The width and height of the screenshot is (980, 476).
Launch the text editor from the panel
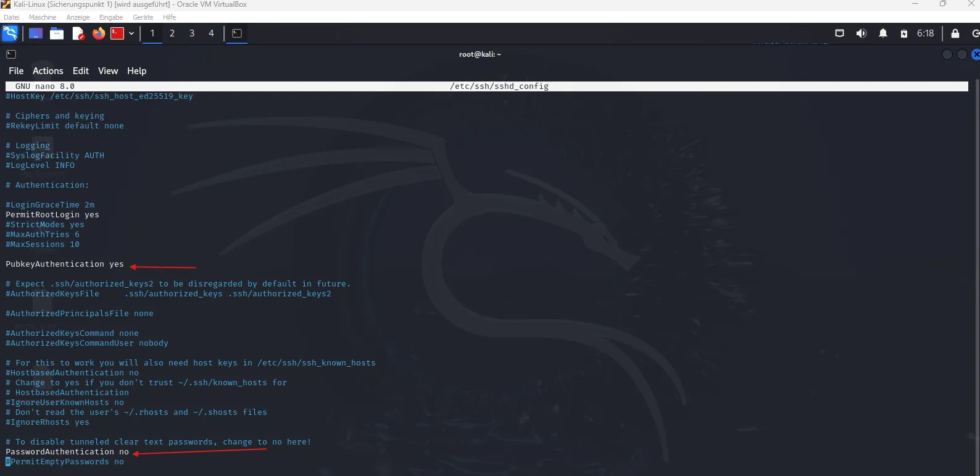point(78,33)
